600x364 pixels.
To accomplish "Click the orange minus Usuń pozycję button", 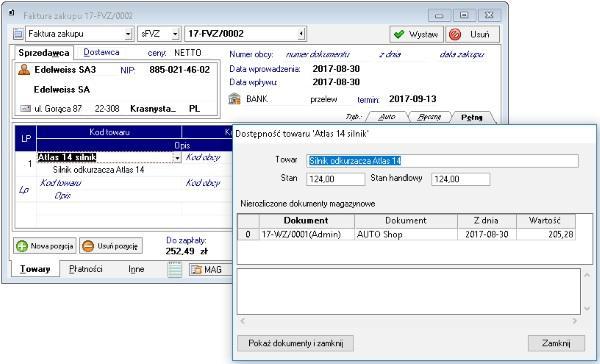I will click(x=111, y=246).
